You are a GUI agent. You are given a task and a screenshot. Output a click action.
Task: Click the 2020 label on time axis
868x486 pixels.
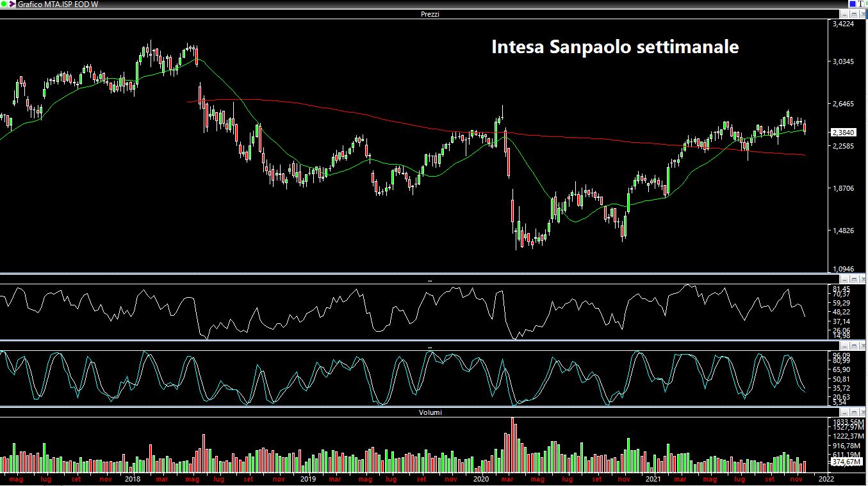(480, 478)
